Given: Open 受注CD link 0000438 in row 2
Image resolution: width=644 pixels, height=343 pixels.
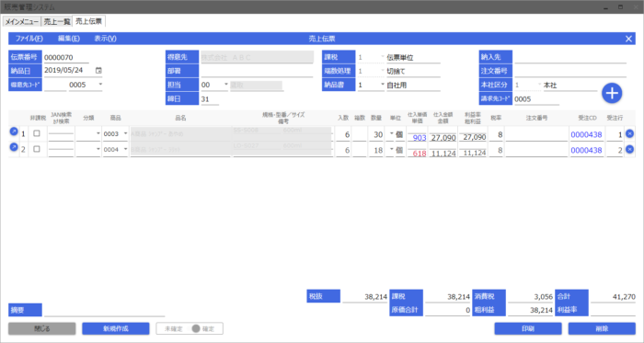Looking at the screenshot, I should pyautogui.click(x=587, y=151).
